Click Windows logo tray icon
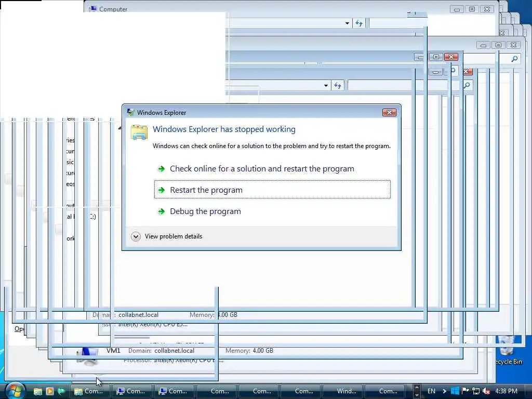The height and width of the screenshot is (399, 532). (x=455, y=391)
